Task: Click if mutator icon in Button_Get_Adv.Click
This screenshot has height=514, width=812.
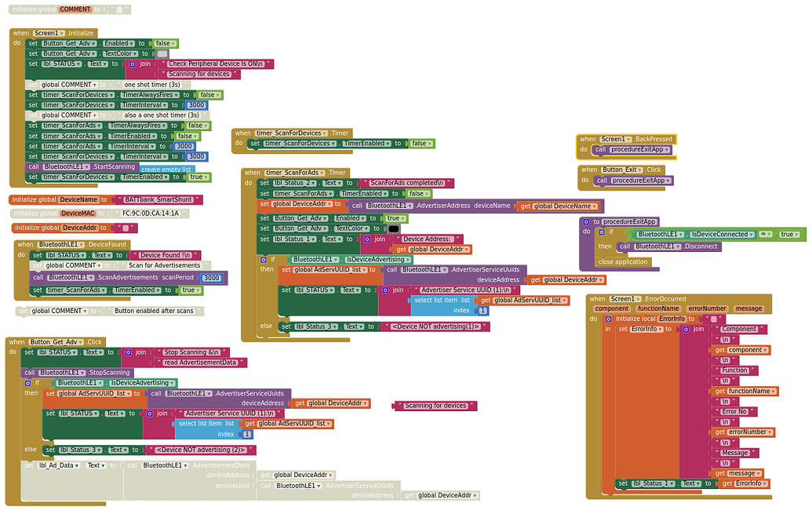Action: tap(28, 383)
